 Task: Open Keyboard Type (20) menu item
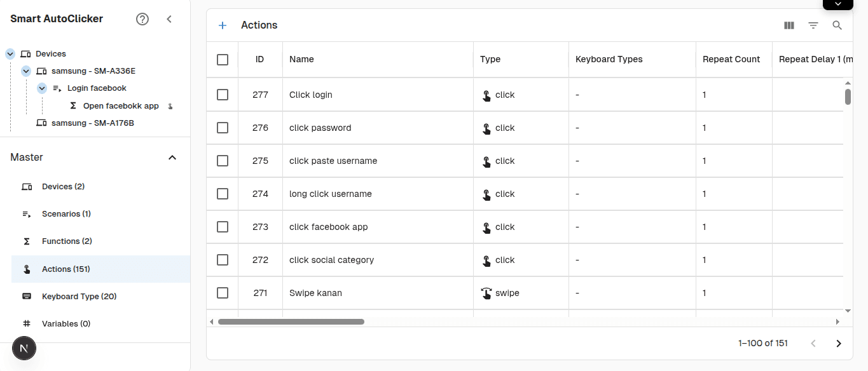79,297
